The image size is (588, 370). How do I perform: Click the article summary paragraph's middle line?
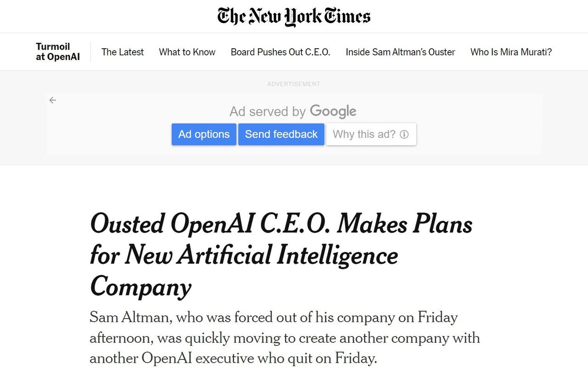pos(284,338)
